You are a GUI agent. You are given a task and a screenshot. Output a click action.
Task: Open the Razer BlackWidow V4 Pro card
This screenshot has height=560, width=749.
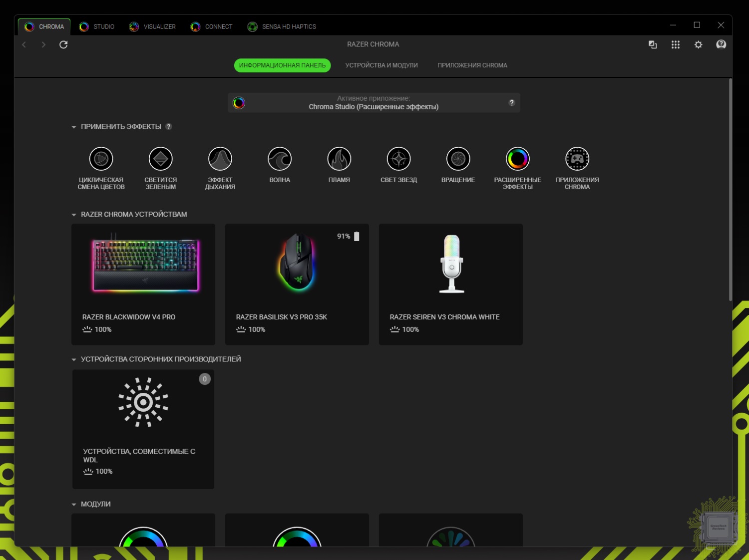coord(143,284)
